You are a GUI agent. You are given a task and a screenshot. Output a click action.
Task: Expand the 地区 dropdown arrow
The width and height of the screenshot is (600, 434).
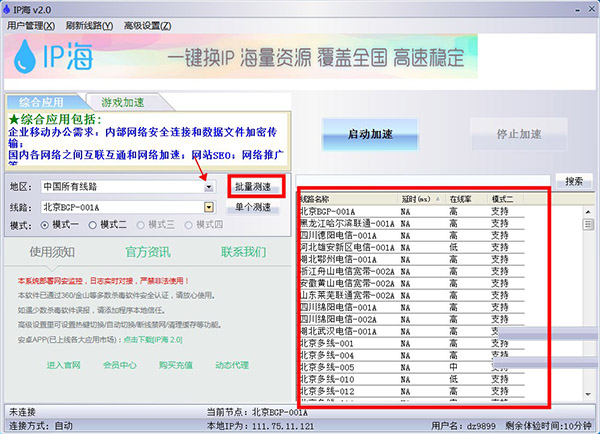[x=209, y=187]
